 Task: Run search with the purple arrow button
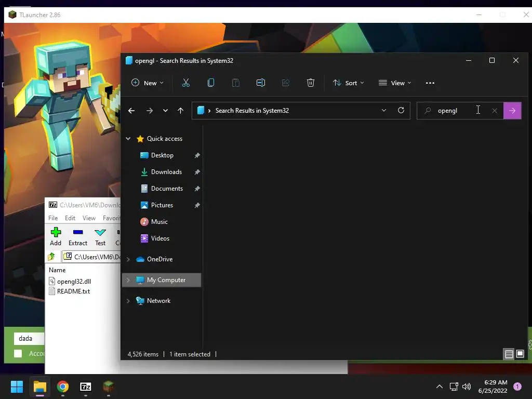[x=512, y=111]
